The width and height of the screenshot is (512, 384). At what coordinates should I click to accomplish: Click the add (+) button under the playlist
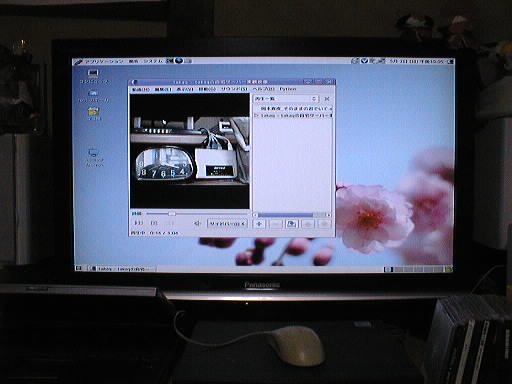click(259, 224)
